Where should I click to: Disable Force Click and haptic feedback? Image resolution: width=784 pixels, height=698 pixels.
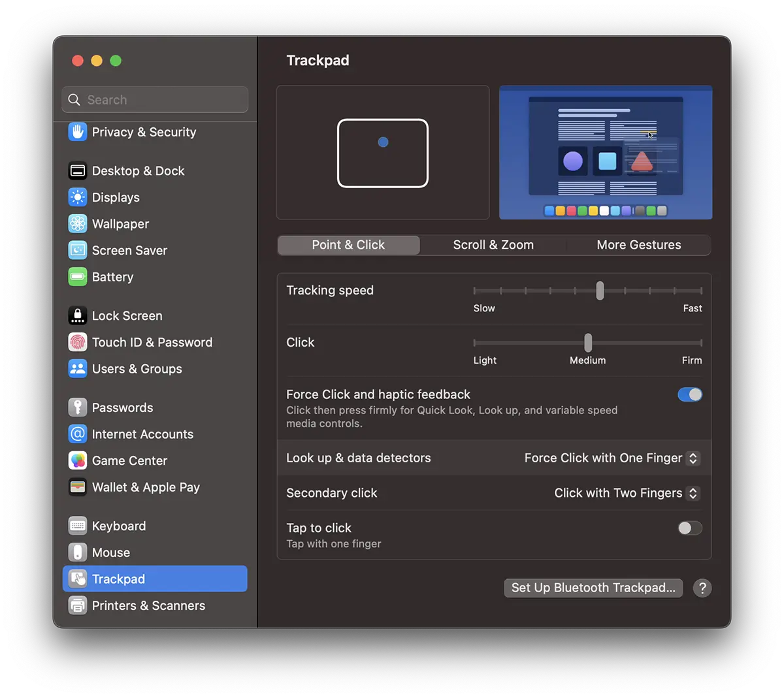coord(689,394)
